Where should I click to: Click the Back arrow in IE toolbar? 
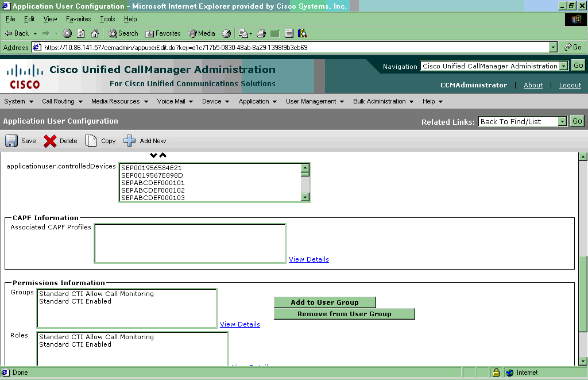click(17, 33)
